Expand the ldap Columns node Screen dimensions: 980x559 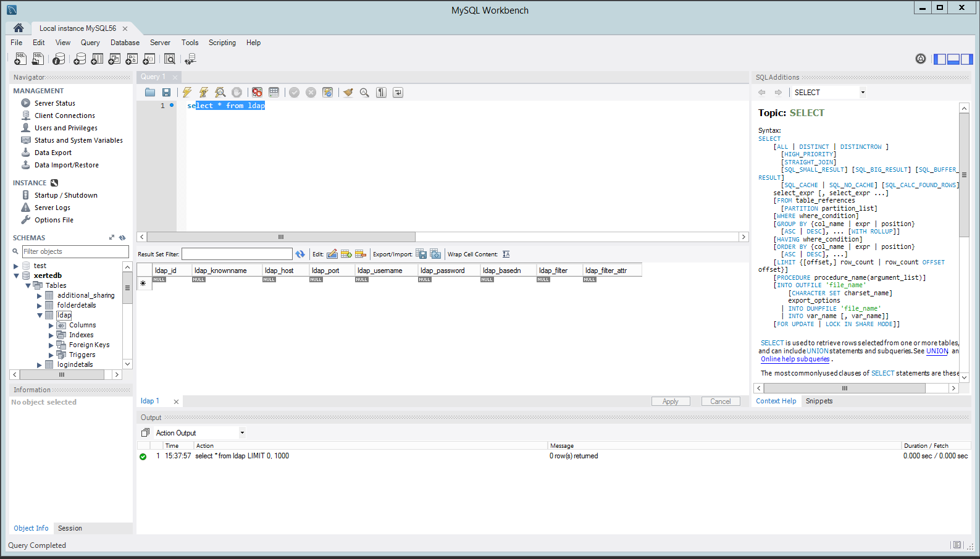[x=51, y=325]
